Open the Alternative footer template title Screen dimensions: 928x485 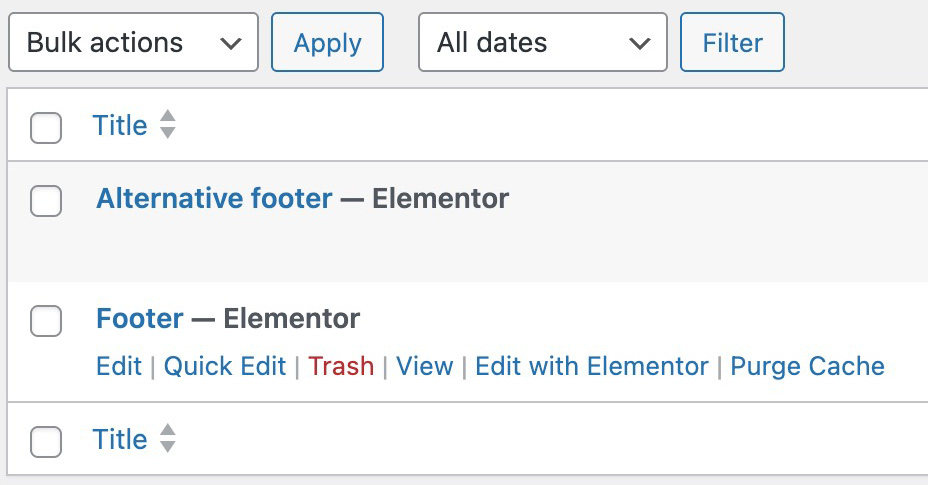[x=214, y=199]
